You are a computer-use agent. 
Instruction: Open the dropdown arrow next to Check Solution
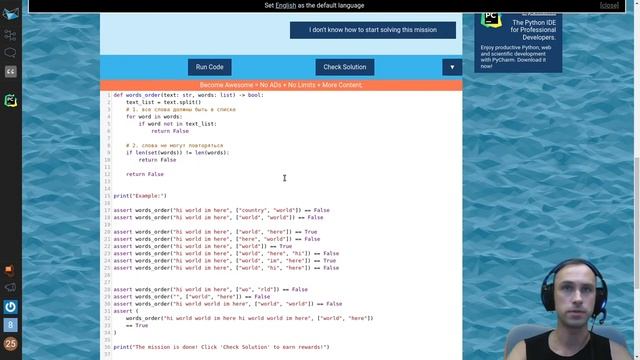coord(452,67)
